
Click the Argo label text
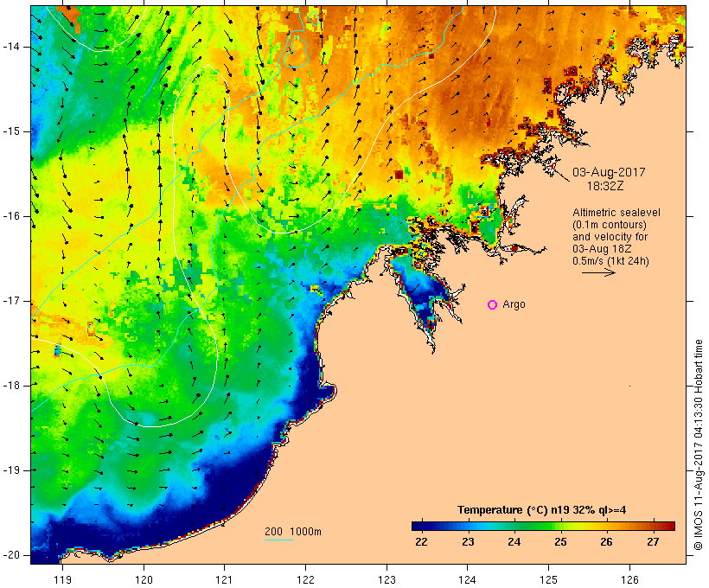point(514,305)
